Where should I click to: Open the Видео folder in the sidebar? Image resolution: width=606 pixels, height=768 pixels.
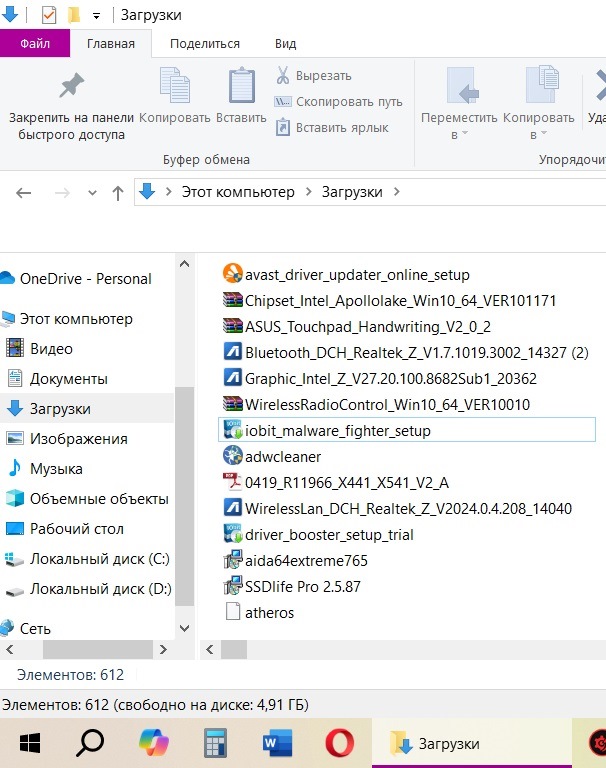pyautogui.click(x=39, y=349)
